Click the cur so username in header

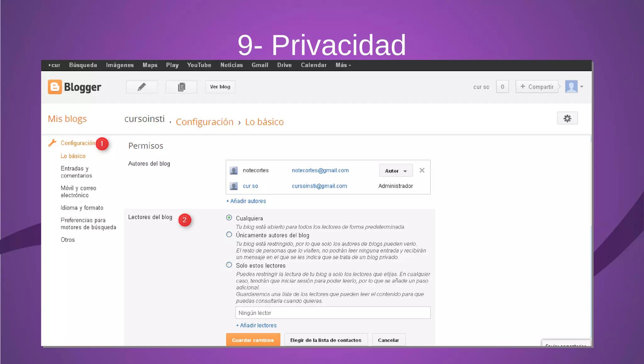coord(481,87)
